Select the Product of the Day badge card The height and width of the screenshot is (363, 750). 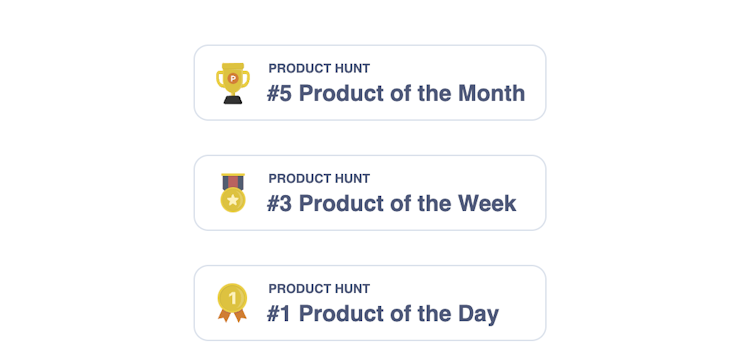[370, 303]
